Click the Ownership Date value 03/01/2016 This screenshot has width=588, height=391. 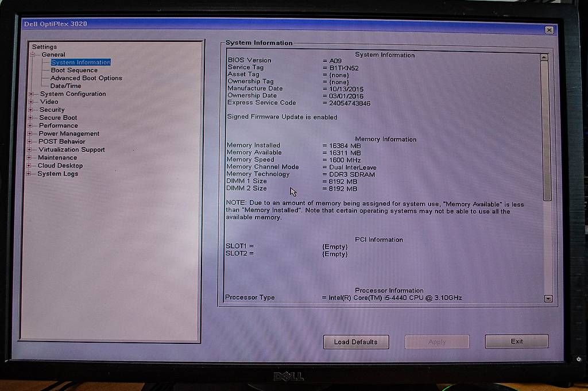(x=346, y=96)
